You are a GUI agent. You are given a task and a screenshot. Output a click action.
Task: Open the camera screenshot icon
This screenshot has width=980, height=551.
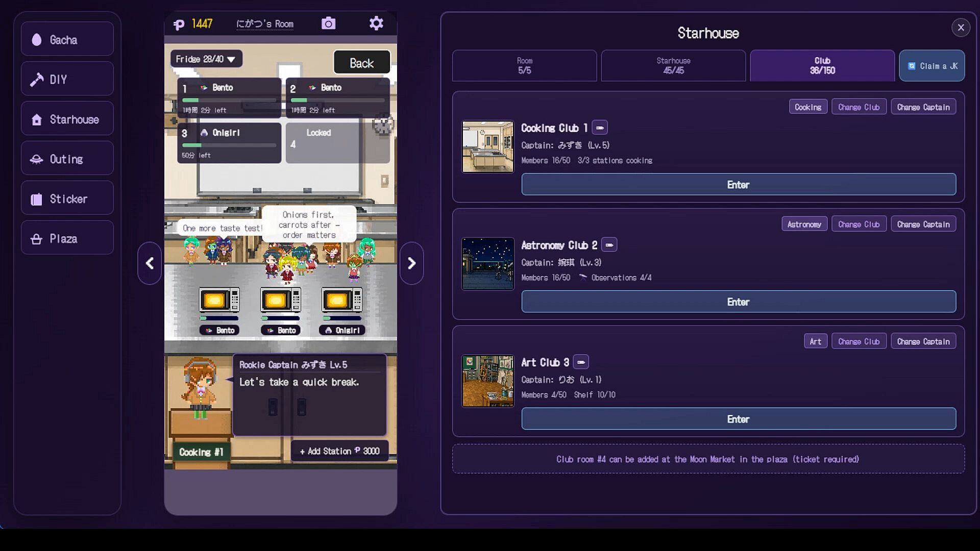pos(328,23)
